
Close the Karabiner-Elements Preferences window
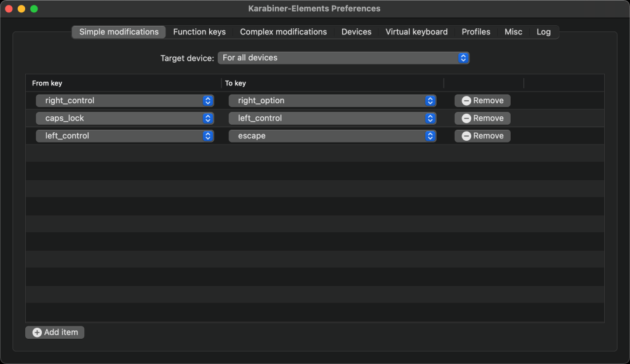click(x=9, y=9)
